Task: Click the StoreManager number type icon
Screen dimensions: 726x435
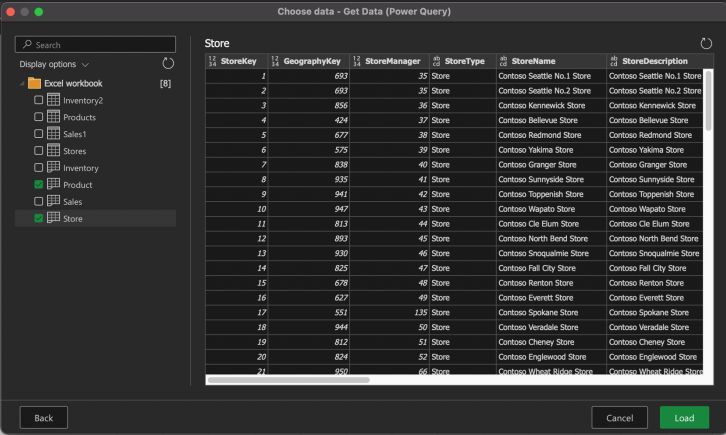Action: pos(357,61)
